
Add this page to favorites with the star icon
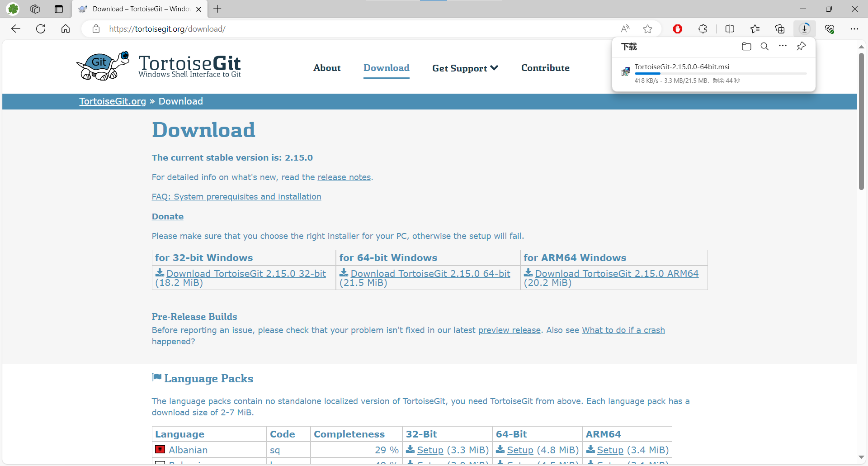pos(647,29)
